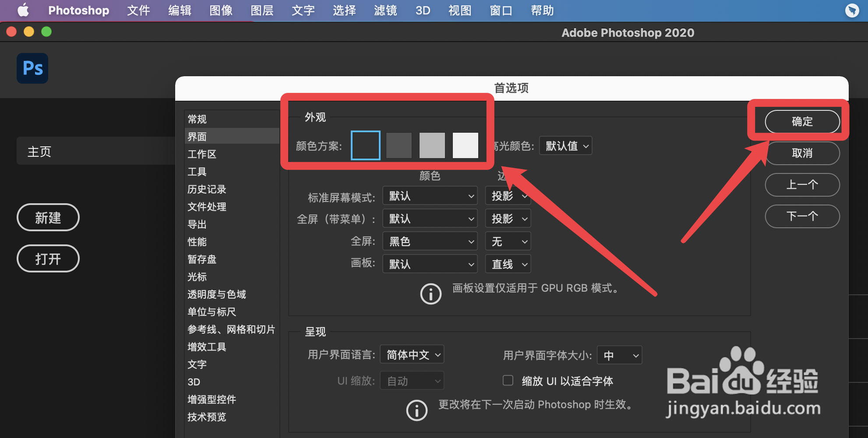The width and height of the screenshot is (868, 438).
Task: Open 用户界面字体大小 dropdown
Action: click(x=620, y=355)
